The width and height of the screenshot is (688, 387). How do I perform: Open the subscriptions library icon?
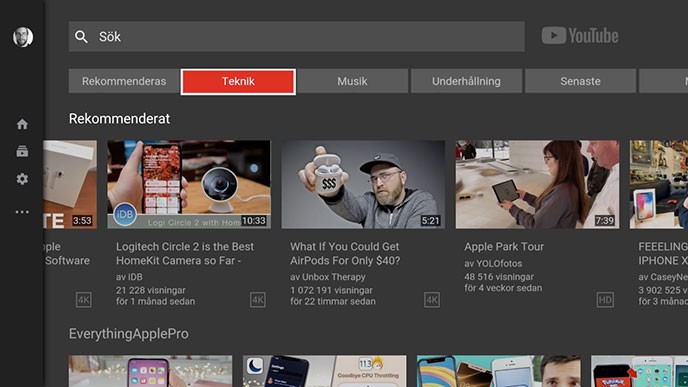pyautogui.click(x=22, y=151)
